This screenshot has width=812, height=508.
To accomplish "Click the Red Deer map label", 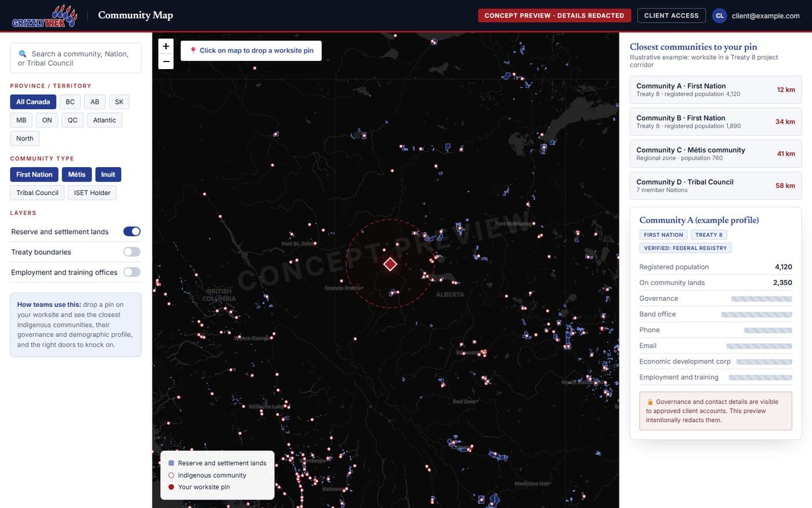I will click(x=465, y=401).
